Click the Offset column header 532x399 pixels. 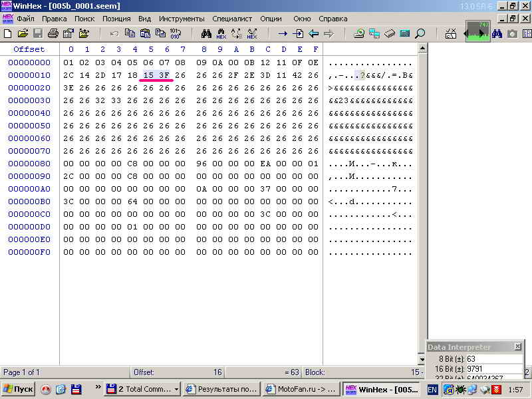coord(29,49)
